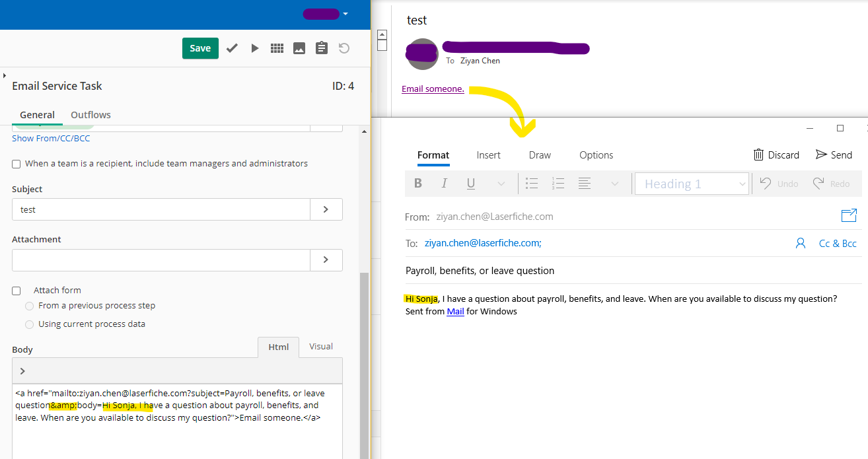Click the Mail hyperlink in signature
Image resolution: width=868 pixels, height=459 pixels.
tap(455, 311)
